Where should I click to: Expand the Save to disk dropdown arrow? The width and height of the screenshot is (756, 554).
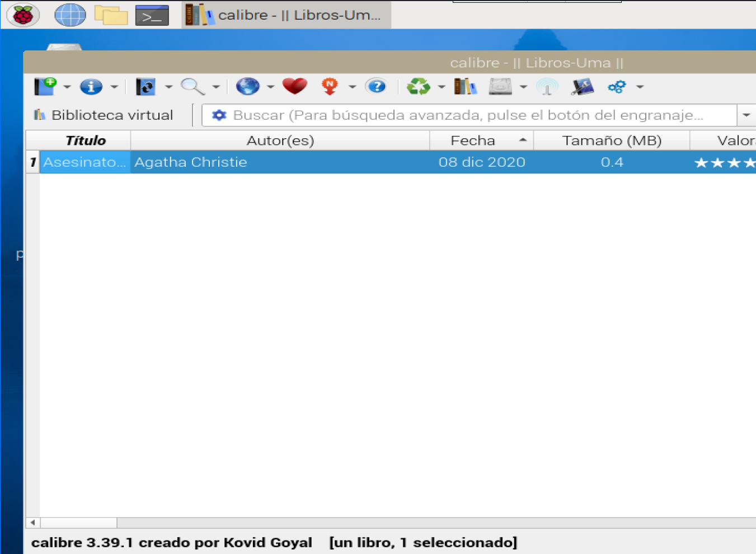pyautogui.click(x=523, y=87)
